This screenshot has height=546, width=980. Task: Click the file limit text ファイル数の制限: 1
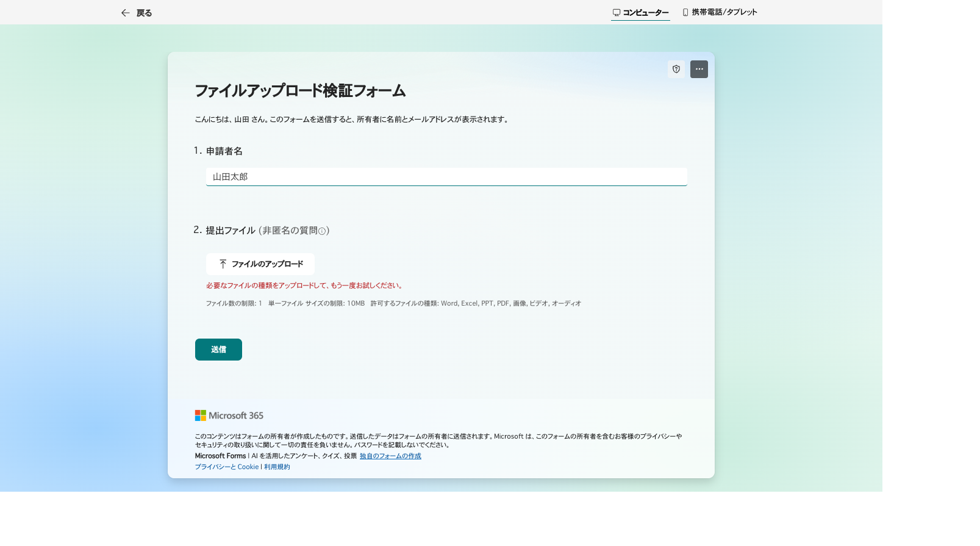tap(234, 303)
